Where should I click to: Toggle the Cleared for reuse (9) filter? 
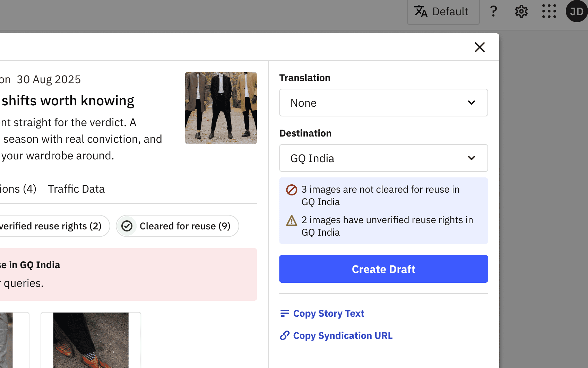(x=178, y=226)
